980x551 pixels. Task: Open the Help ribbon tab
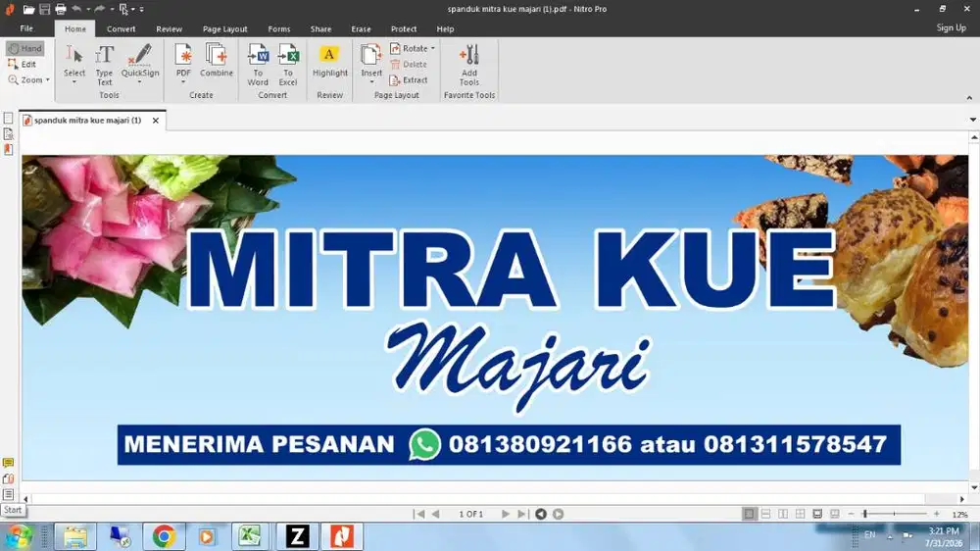(445, 29)
